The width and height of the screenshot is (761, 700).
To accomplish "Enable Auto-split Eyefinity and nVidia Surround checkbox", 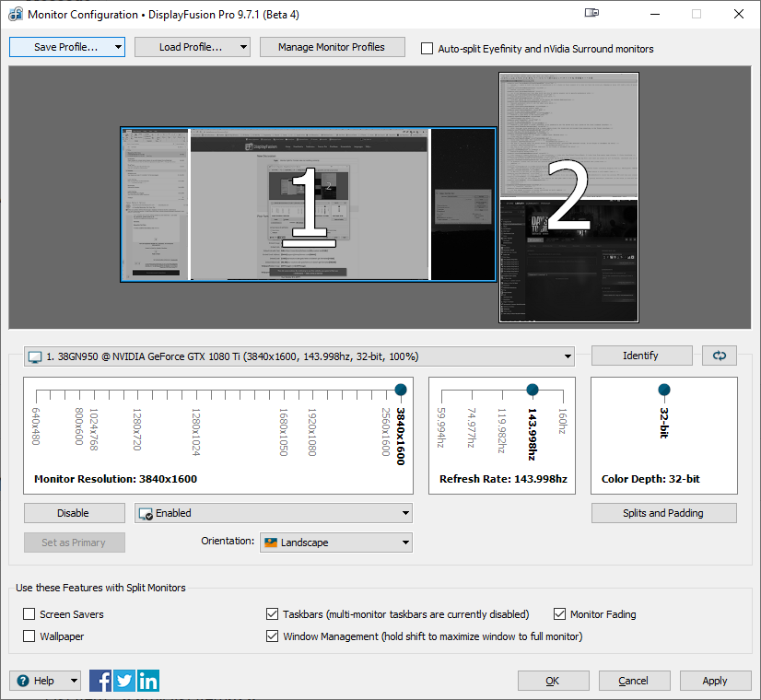I will tap(427, 49).
